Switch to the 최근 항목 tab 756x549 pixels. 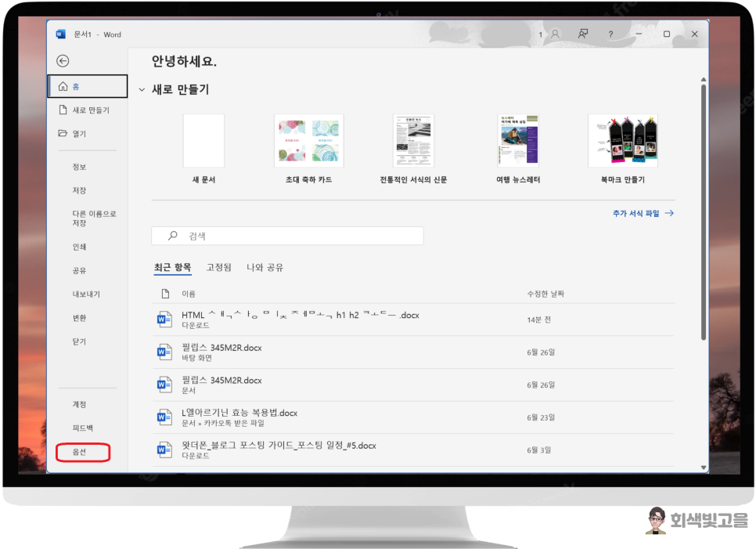pyautogui.click(x=173, y=268)
